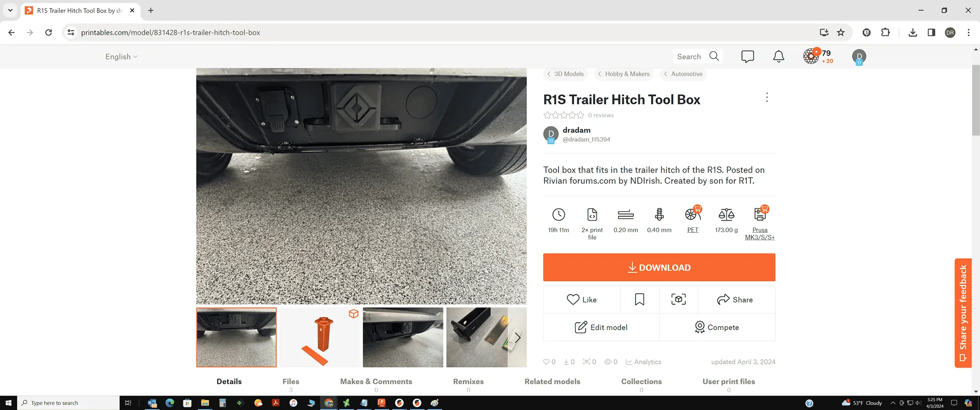The image size is (980, 410).
Task: Open dradam author profile link
Action: pos(576,130)
